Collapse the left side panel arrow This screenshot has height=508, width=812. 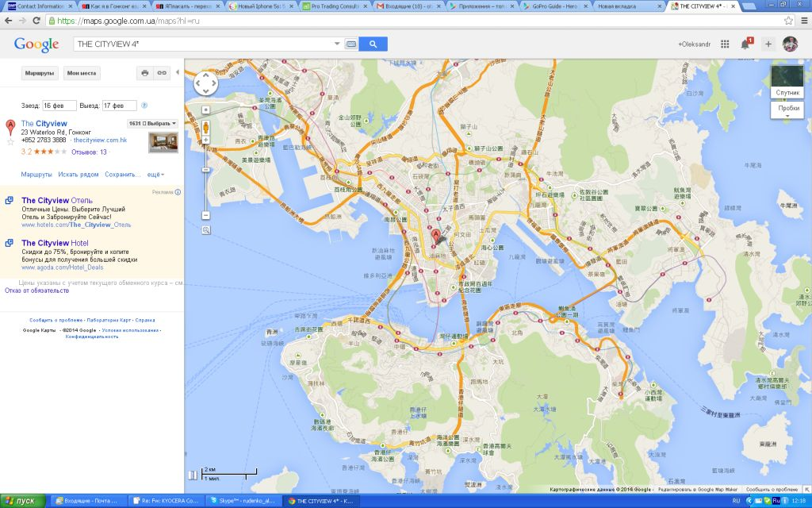click(x=178, y=72)
